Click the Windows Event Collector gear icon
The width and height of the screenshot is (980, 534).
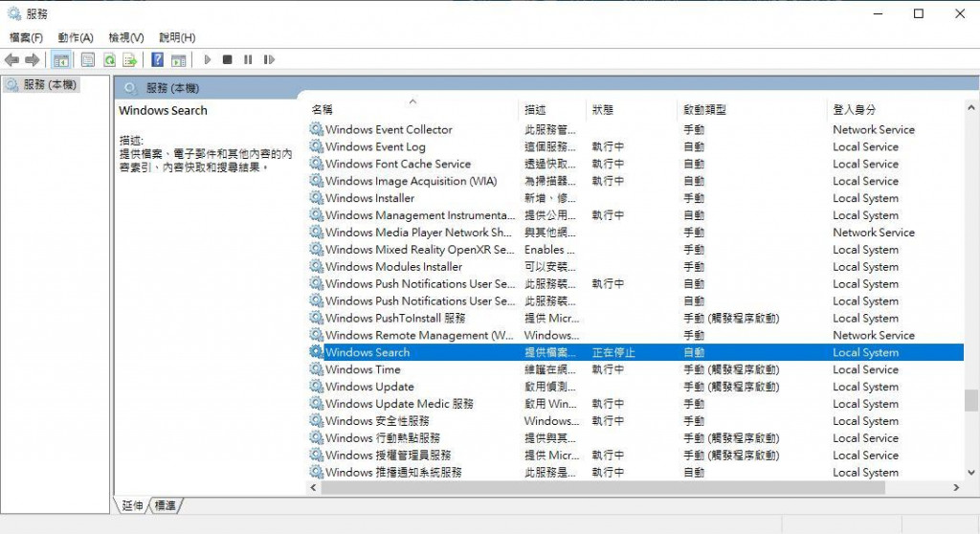click(316, 129)
